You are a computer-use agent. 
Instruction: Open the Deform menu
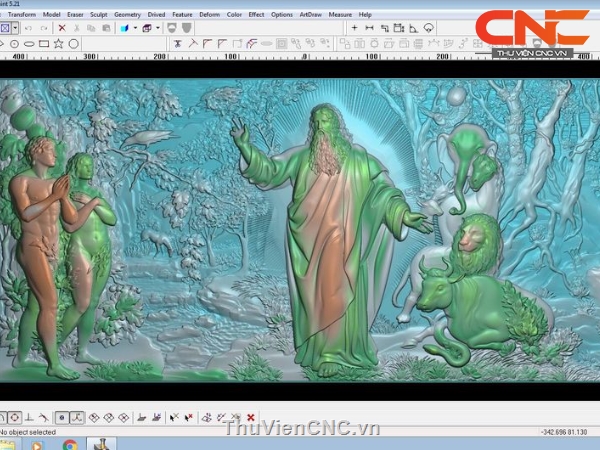pos(209,15)
